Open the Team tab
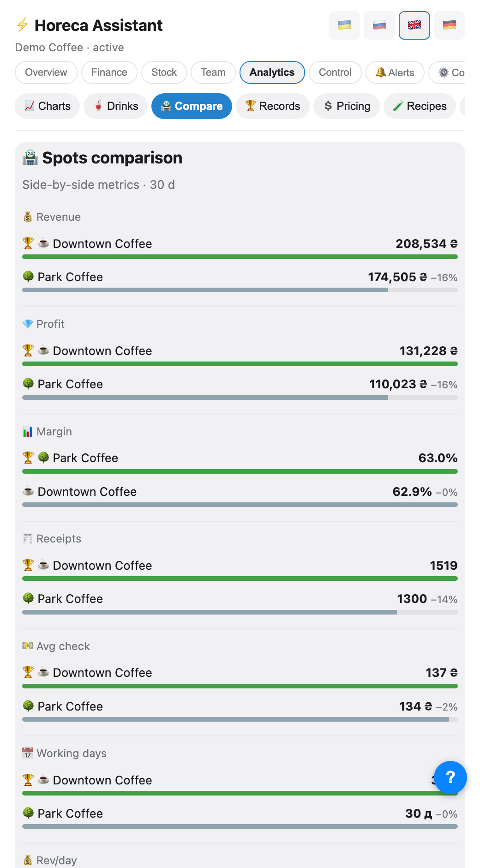Image resolution: width=480 pixels, height=868 pixels. [x=213, y=72]
